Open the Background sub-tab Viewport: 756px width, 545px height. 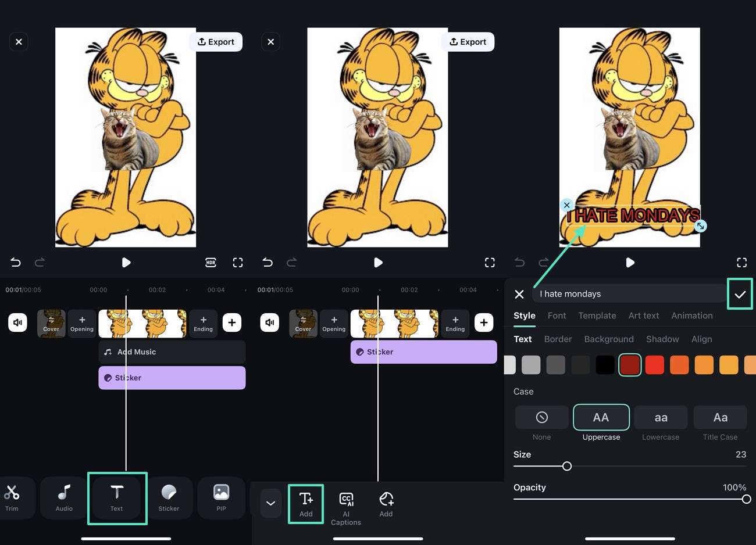point(609,339)
